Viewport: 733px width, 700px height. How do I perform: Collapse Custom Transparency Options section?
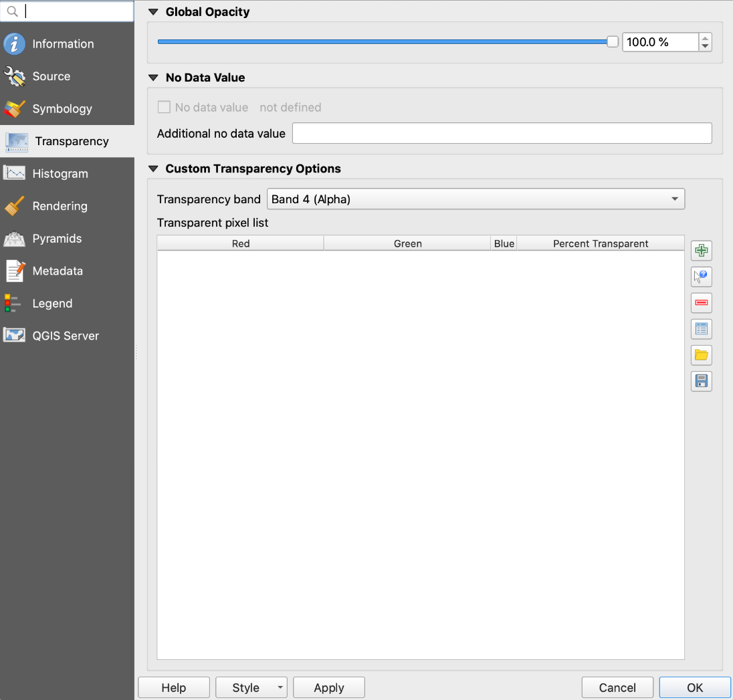153,168
